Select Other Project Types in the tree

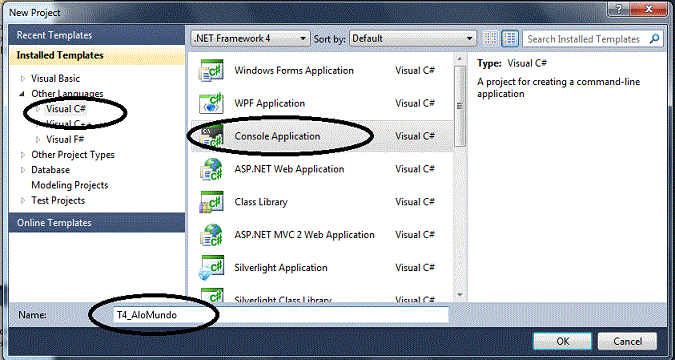[73, 155]
